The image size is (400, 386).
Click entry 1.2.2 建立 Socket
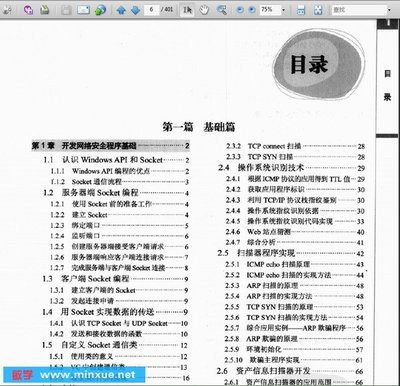(120, 215)
